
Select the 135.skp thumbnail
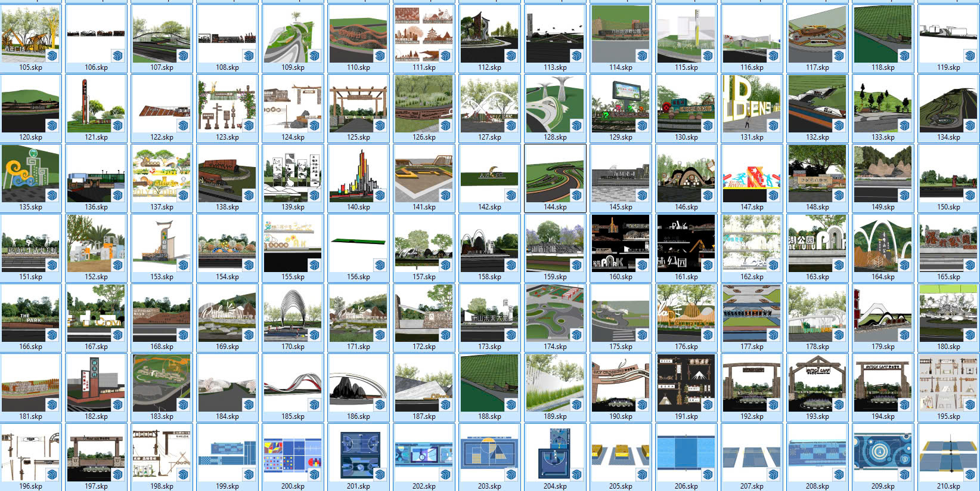click(x=30, y=174)
